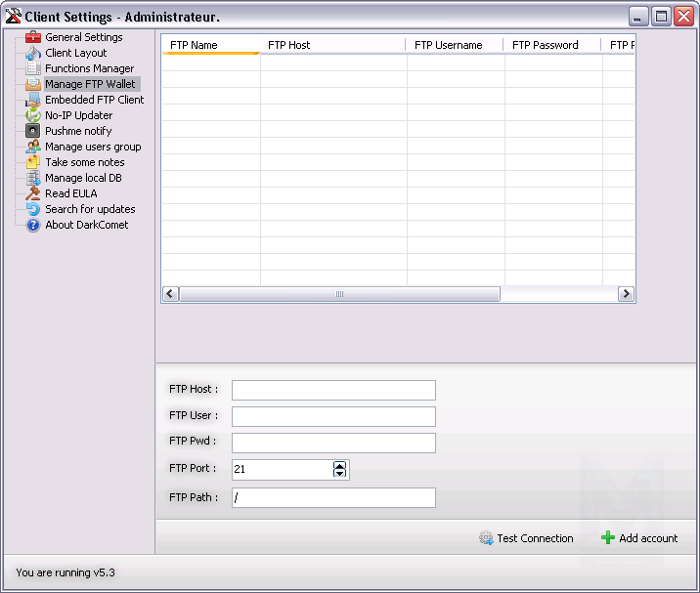Click the FTP Host input field
The image size is (700, 593).
point(333,391)
